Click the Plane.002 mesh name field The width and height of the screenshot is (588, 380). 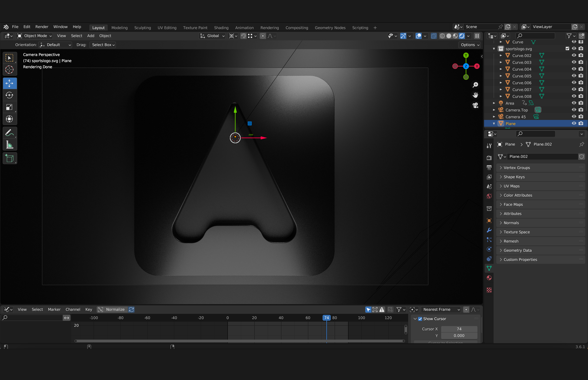pyautogui.click(x=543, y=157)
